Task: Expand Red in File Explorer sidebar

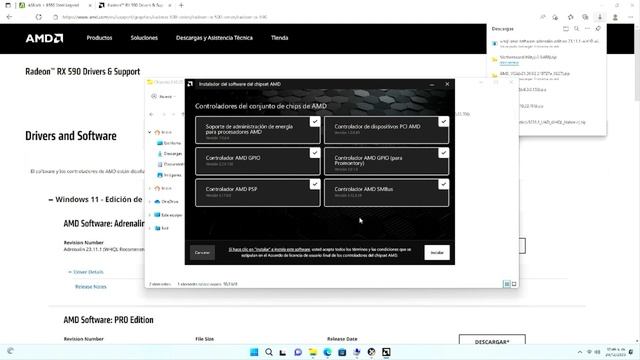Action: coord(150,228)
